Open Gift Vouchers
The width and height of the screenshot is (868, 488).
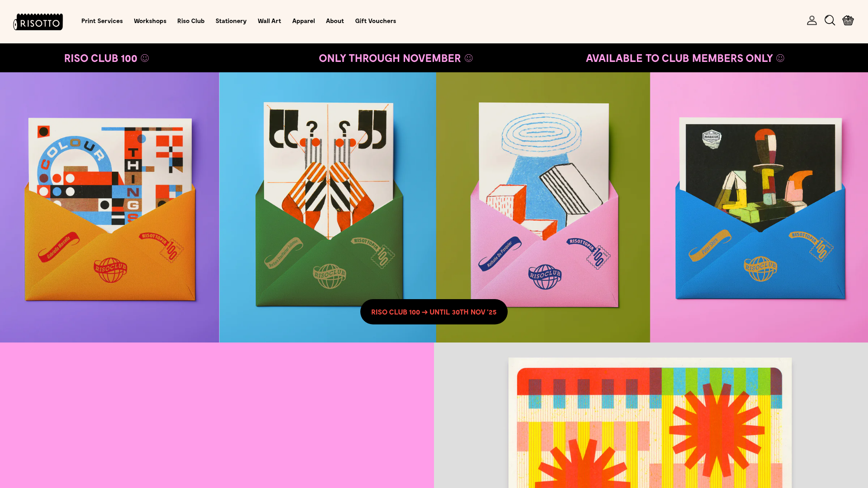click(375, 21)
